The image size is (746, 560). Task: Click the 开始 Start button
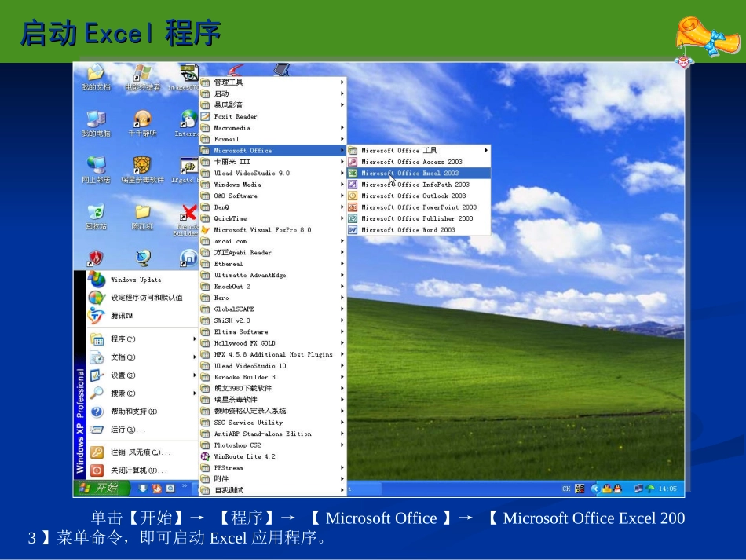point(102,489)
